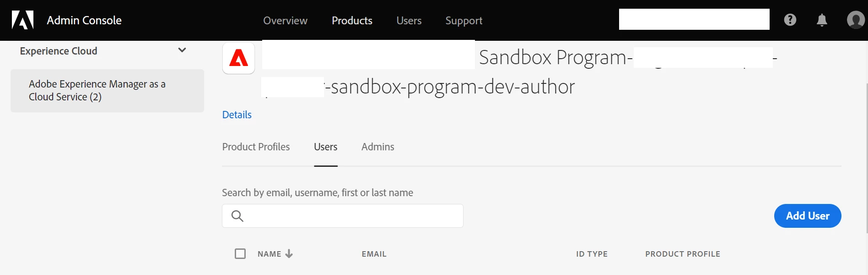Open the Products menu item

click(352, 21)
